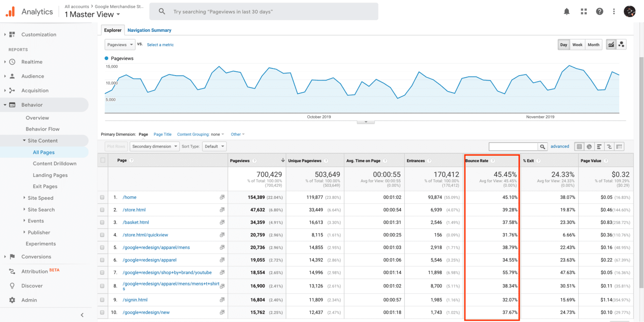
Task: Check the /store.html row checkbox
Action: (x=102, y=210)
